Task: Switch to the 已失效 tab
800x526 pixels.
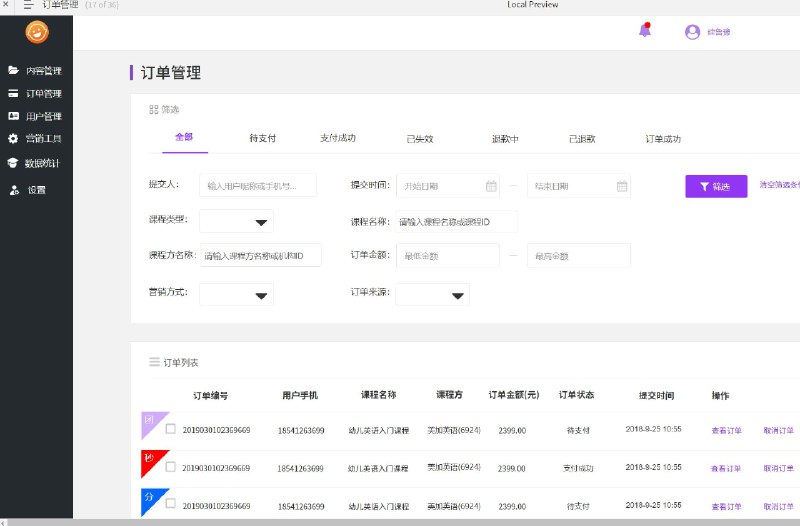Action: (x=420, y=139)
